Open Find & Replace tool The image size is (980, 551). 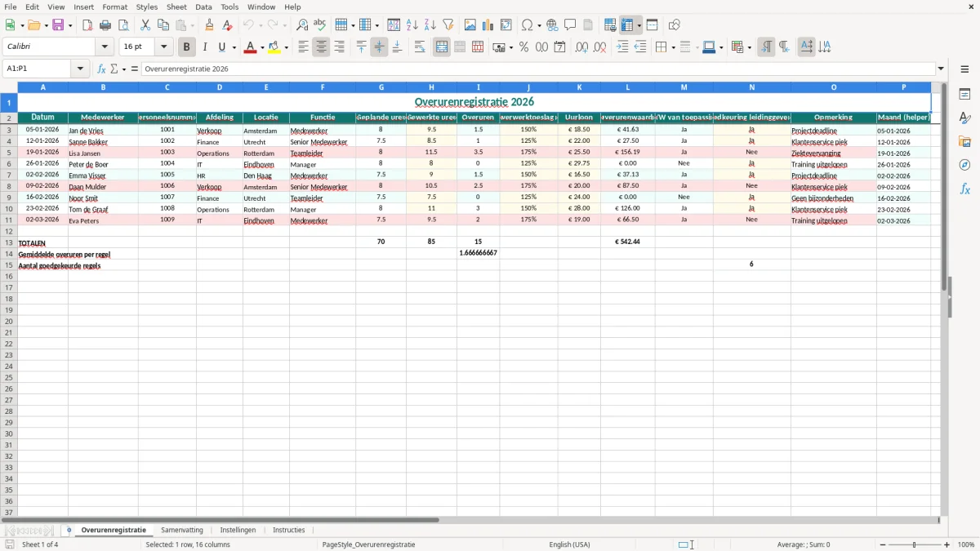(x=302, y=25)
